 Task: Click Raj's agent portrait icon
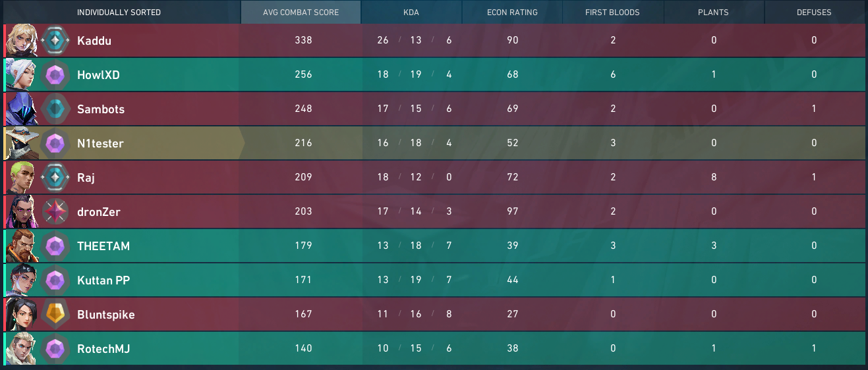22,177
